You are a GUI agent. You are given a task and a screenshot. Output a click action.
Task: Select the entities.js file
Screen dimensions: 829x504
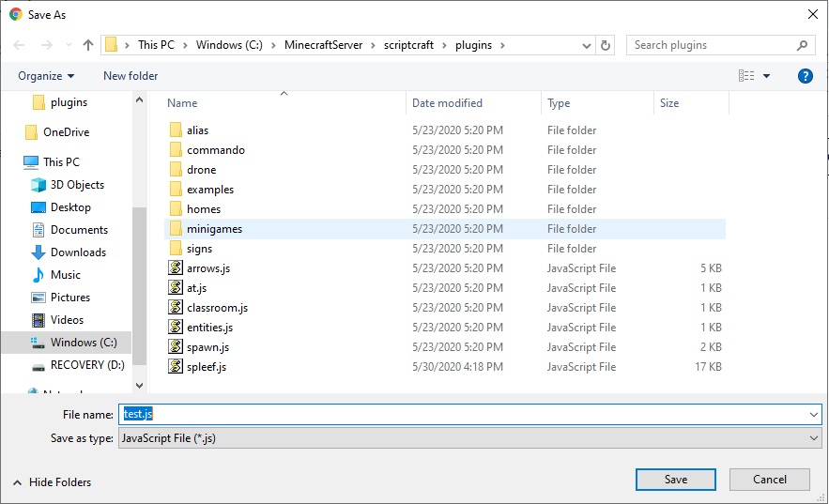[x=210, y=328]
